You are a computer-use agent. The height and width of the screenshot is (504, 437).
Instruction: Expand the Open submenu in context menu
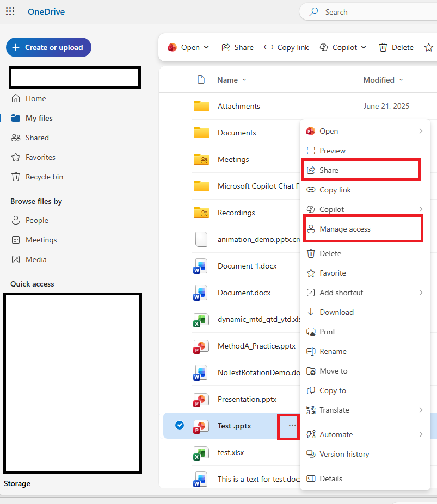click(421, 131)
